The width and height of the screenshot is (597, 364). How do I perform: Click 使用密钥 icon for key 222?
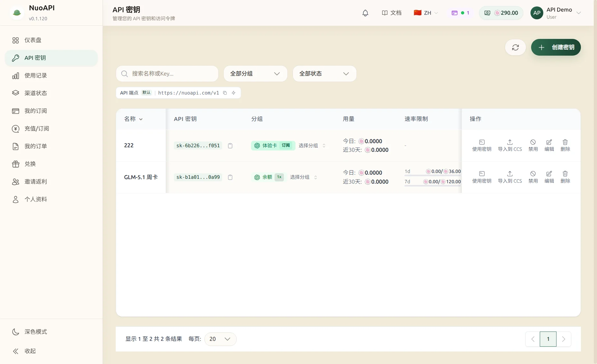[x=482, y=145]
